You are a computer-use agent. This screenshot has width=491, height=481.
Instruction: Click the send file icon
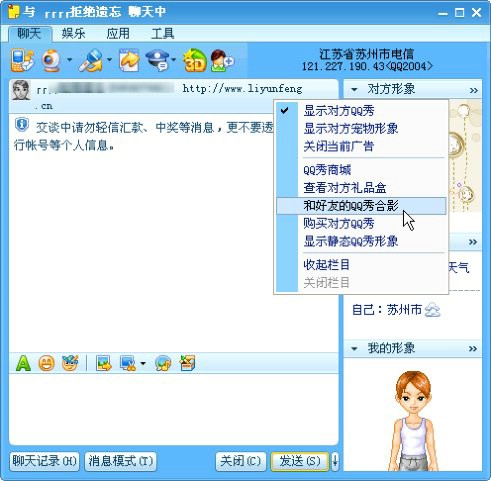pyautogui.click(x=129, y=60)
